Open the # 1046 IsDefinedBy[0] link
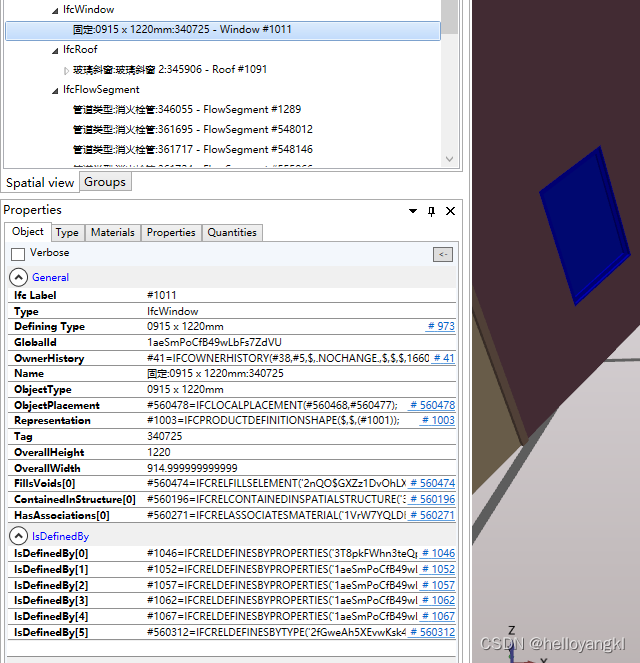This screenshot has width=640, height=663. 438,553
